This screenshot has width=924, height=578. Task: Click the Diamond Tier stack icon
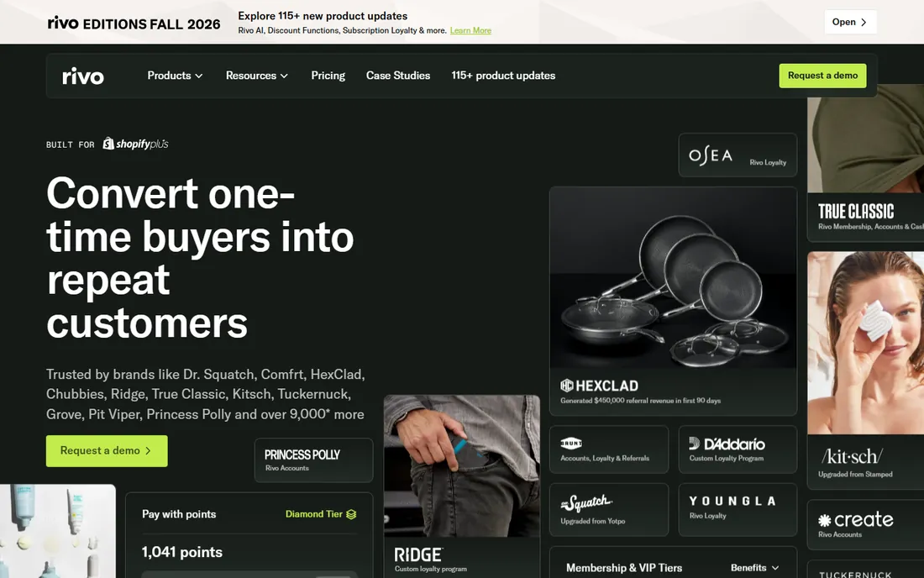(351, 514)
